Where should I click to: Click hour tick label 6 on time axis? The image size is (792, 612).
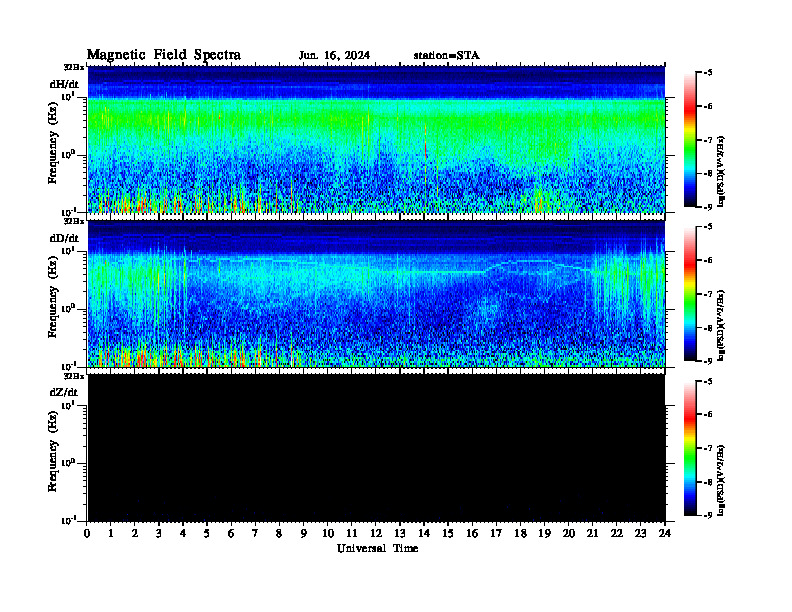tap(231, 534)
